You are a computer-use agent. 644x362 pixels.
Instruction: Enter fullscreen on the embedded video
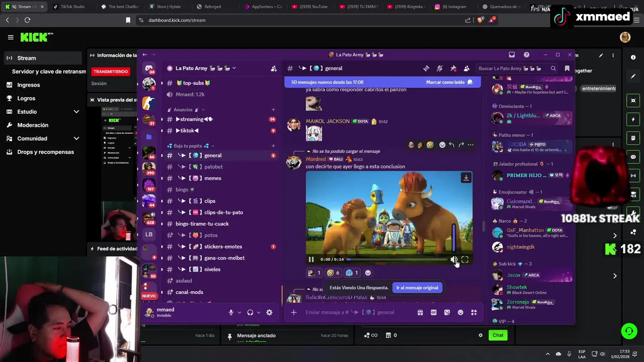[465, 259]
